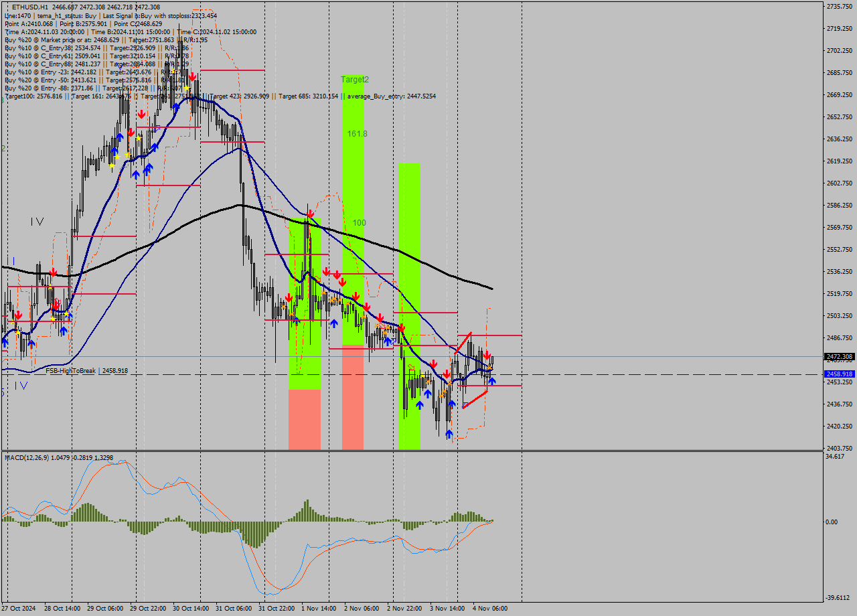
Task: Click the 2636.250 price axis label
Action: pyautogui.click(x=839, y=139)
